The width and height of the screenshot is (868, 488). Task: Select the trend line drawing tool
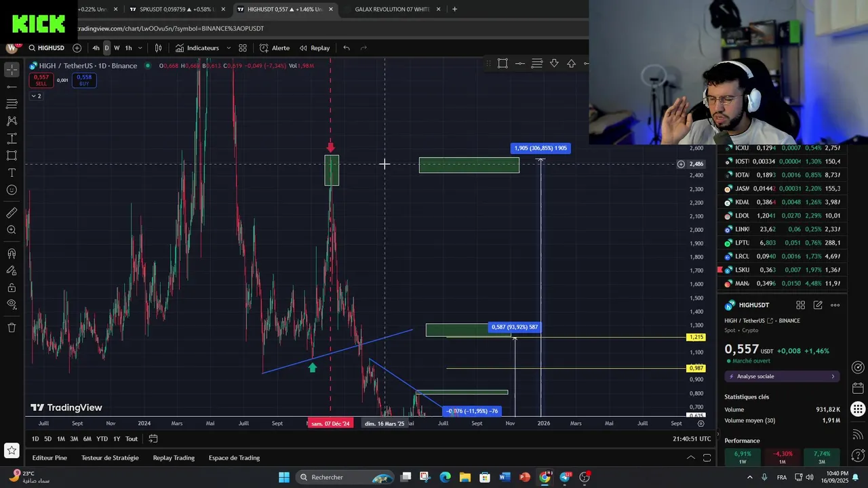[12, 87]
